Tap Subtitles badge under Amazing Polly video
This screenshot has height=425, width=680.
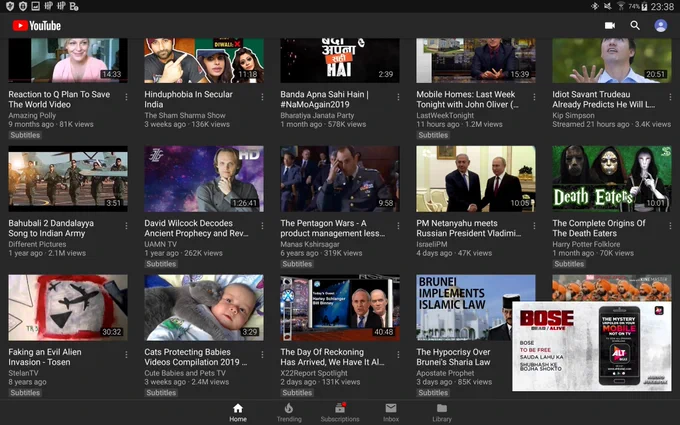pyautogui.click(x=25, y=135)
